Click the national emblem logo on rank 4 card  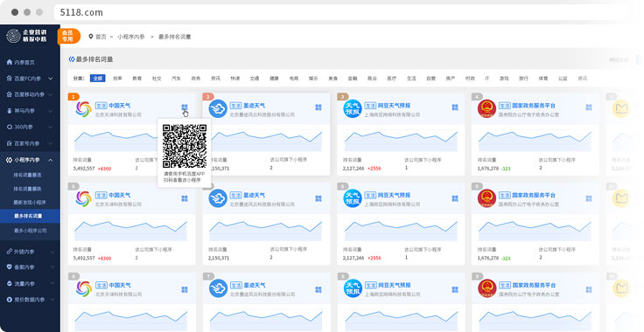[486, 109]
